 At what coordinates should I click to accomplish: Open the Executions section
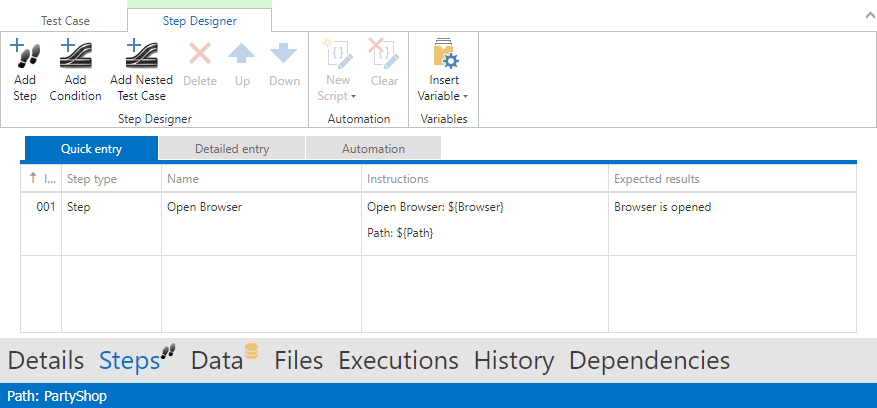(x=398, y=360)
